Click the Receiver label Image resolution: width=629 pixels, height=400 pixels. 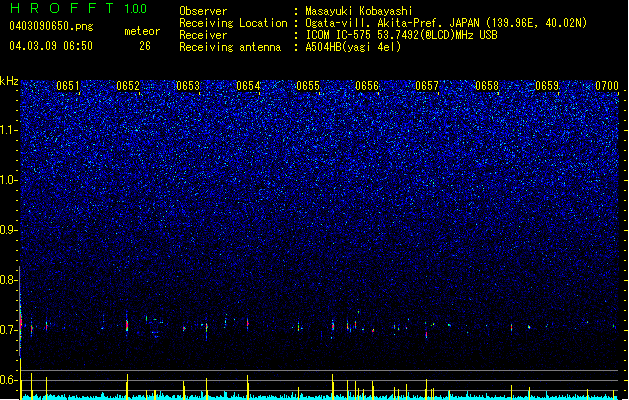pos(203,35)
